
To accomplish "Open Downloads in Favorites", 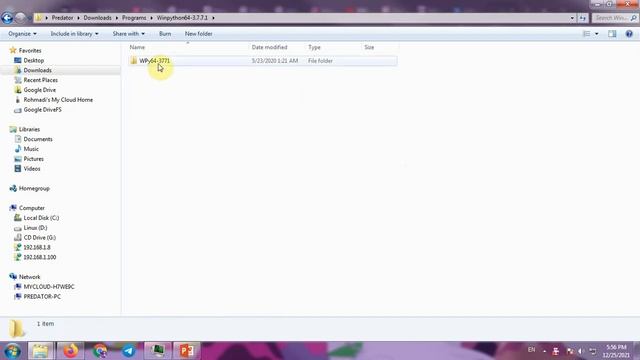I will pyautogui.click(x=37, y=70).
